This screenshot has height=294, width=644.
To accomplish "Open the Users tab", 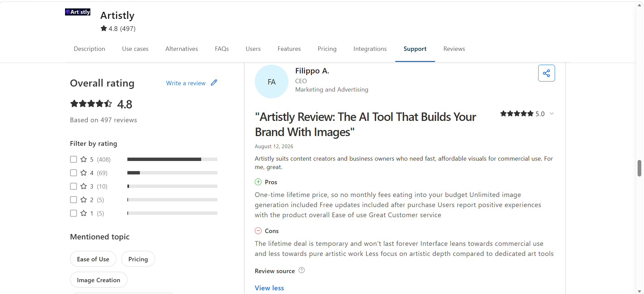I will click(x=253, y=49).
